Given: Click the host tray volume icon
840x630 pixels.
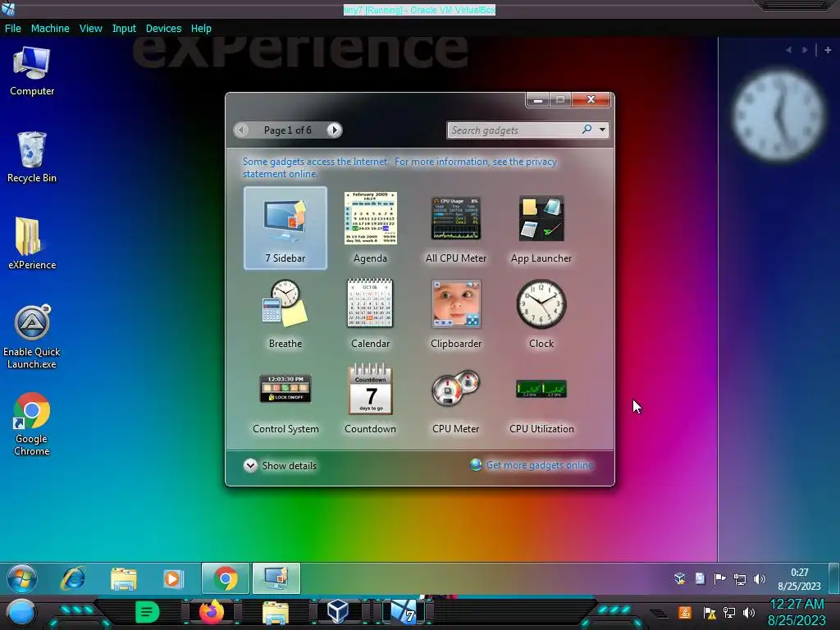Looking at the screenshot, I should pos(749,612).
